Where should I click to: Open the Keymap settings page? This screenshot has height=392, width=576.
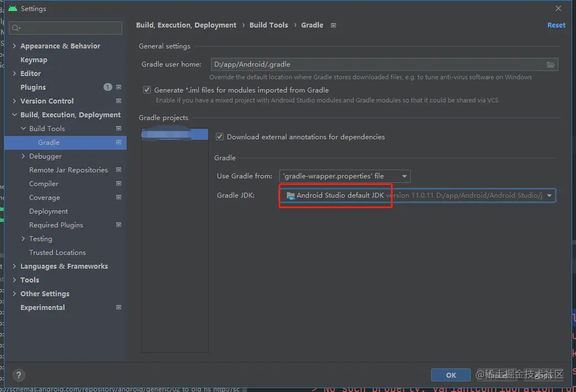click(34, 60)
